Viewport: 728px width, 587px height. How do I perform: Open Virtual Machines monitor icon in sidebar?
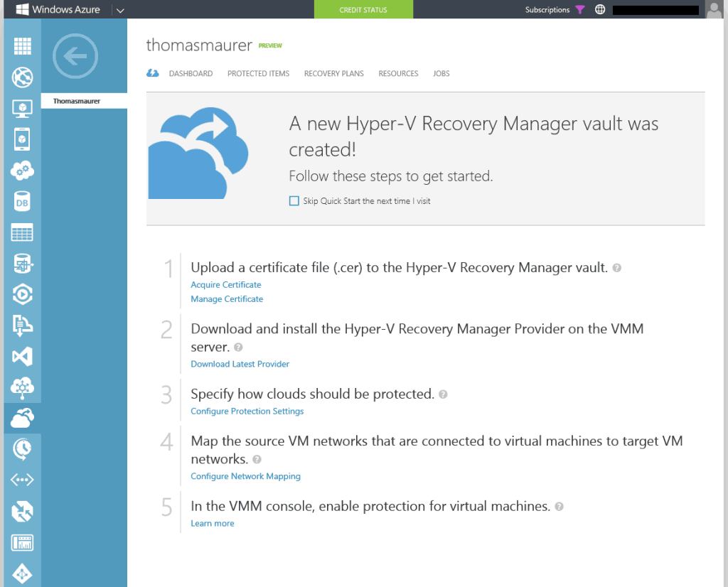click(22, 109)
